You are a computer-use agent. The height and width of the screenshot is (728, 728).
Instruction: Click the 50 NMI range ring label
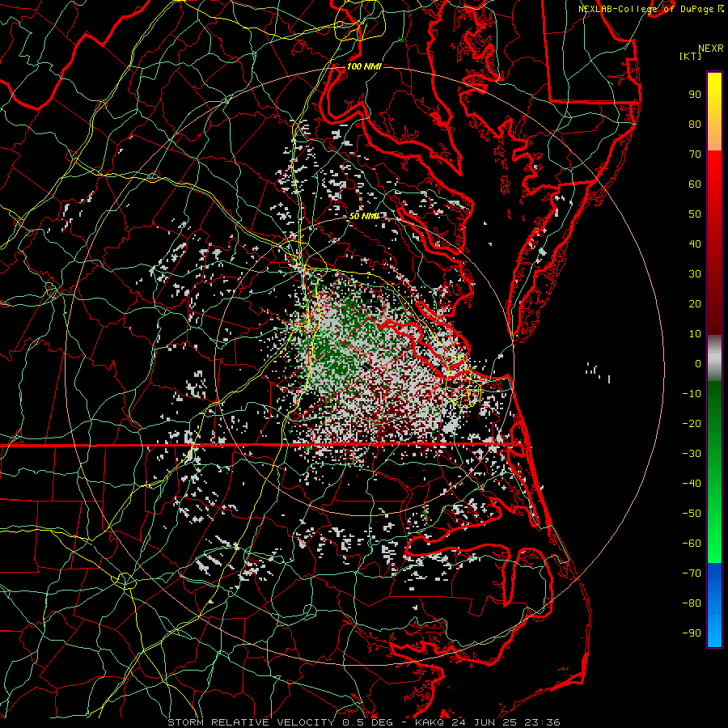tap(363, 216)
